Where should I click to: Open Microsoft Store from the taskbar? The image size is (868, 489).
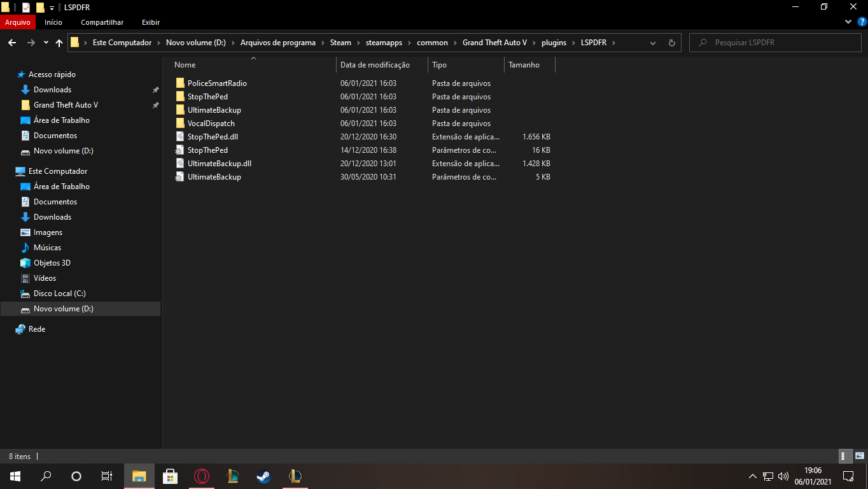click(x=170, y=476)
